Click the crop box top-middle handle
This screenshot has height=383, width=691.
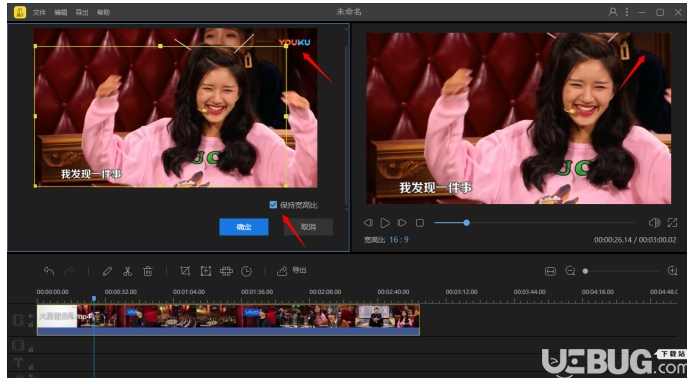tap(160, 46)
